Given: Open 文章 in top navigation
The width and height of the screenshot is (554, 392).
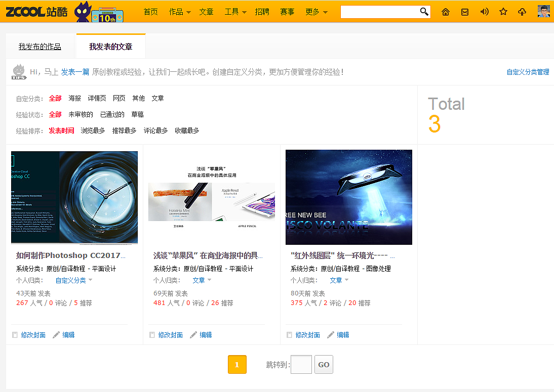Looking at the screenshot, I should pyautogui.click(x=206, y=12).
